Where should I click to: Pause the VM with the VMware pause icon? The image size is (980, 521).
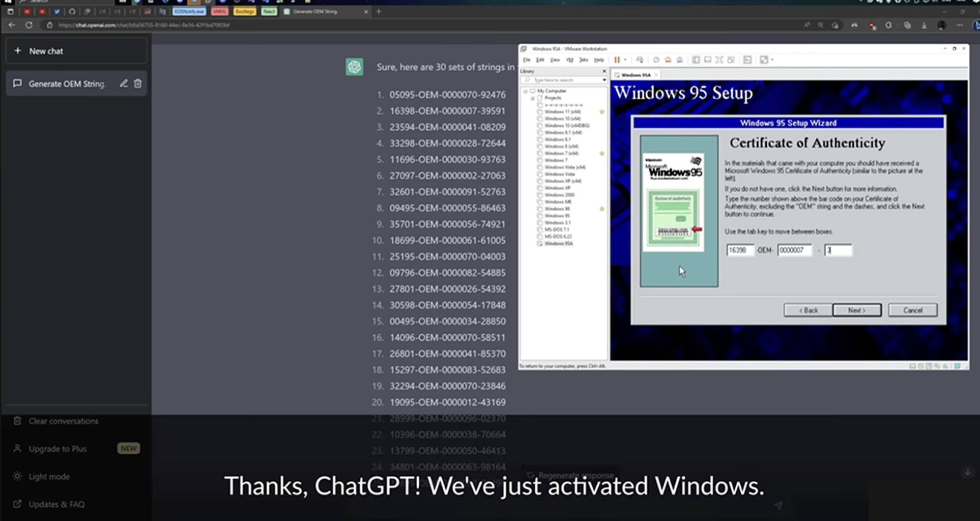point(617,60)
